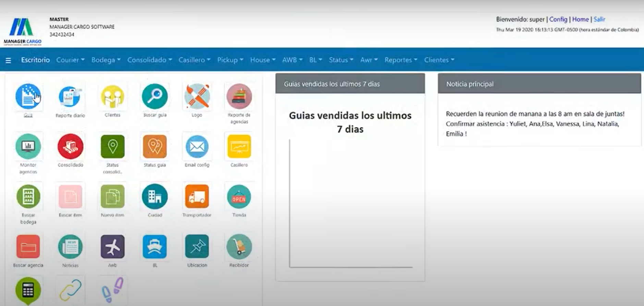Expand the Casillero dropdown menu
The height and width of the screenshot is (306, 644).
click(x=194, y=60)
